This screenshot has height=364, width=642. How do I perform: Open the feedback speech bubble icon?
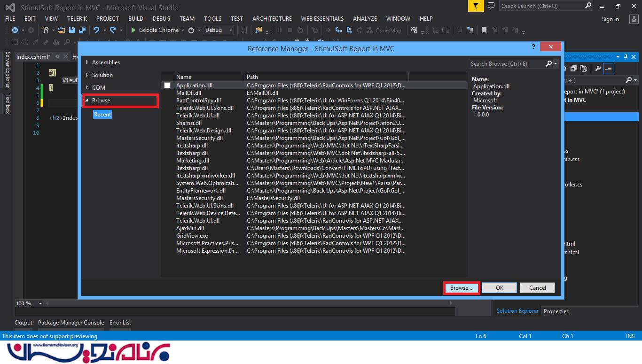491,6
